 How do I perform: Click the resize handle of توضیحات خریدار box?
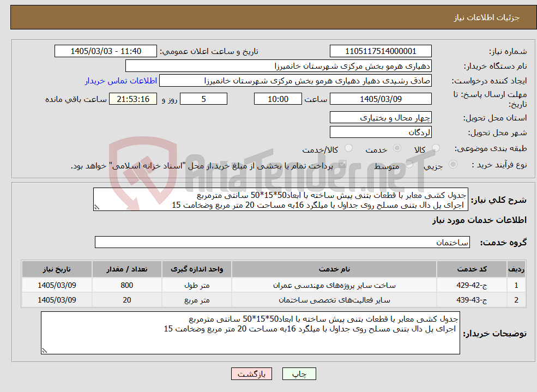pos(44,350)
